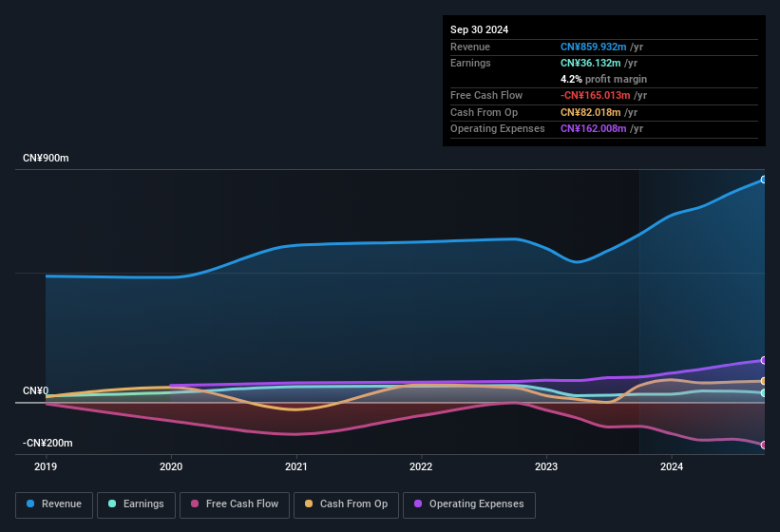
Task: Toggle the Revenue legend button
Action: pyautogui.click(x=54, y=504)
